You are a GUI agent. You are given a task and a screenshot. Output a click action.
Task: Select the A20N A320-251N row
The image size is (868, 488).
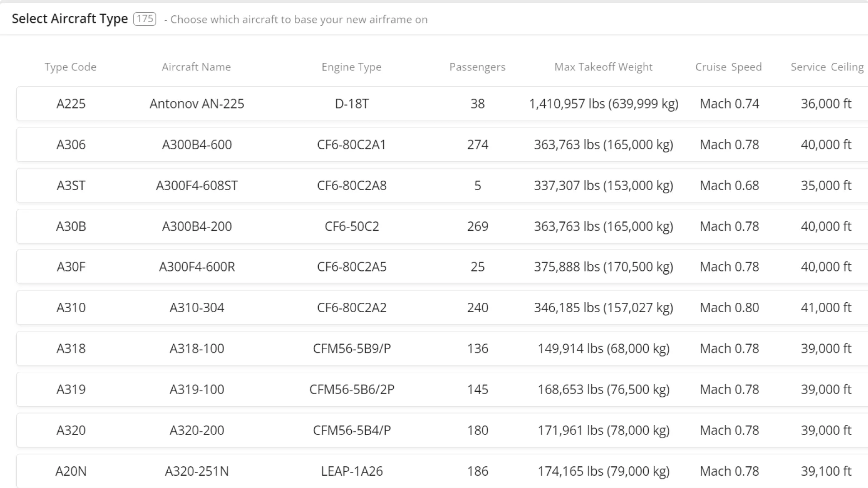pos(197,471)
